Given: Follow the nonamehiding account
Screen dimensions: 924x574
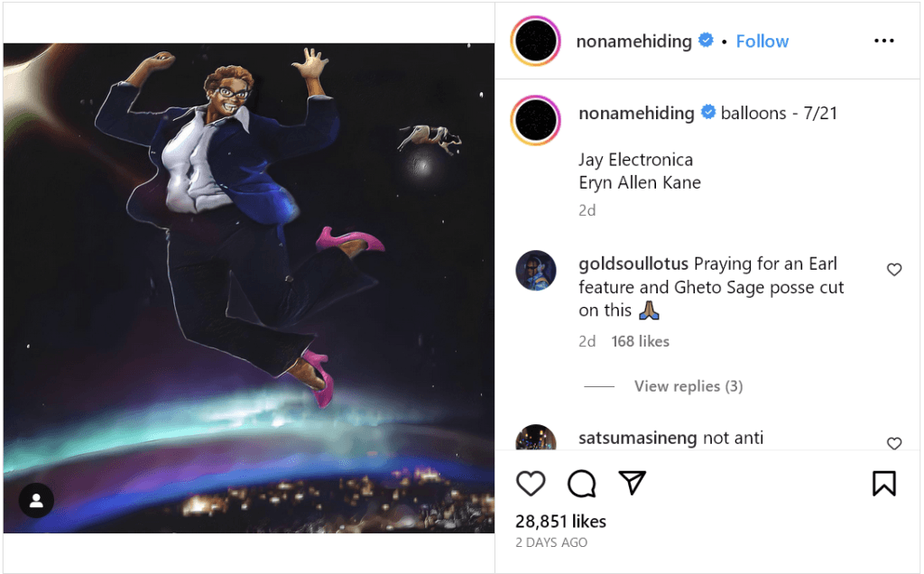Looking at the screenshot, I should [762, 42].
